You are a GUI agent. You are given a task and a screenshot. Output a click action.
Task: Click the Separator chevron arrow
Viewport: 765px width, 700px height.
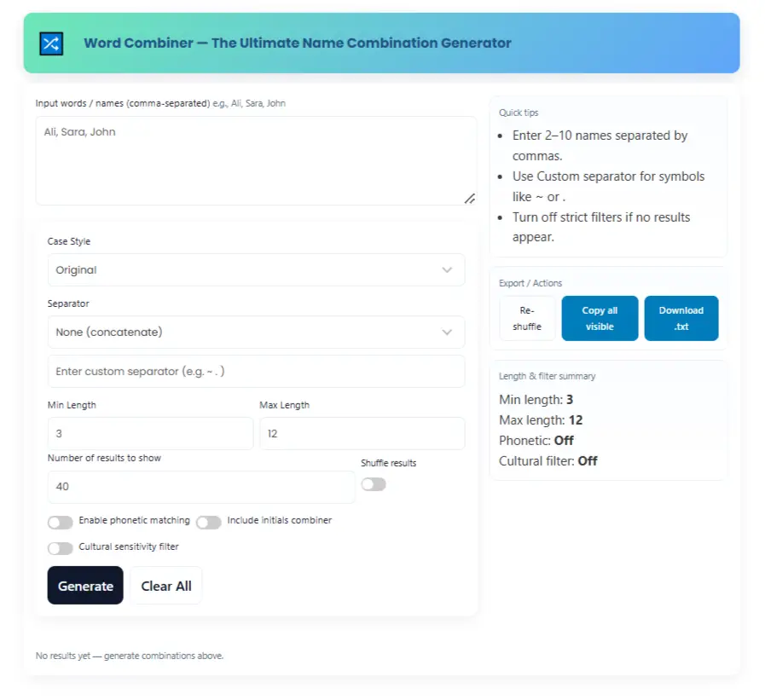[x=447, y=333]
